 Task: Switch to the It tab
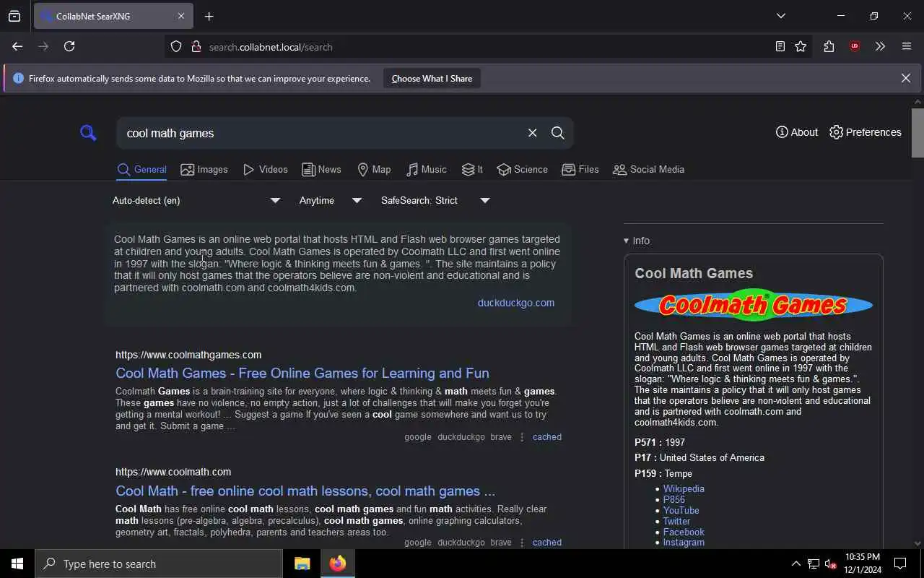[x=472, y=169]
